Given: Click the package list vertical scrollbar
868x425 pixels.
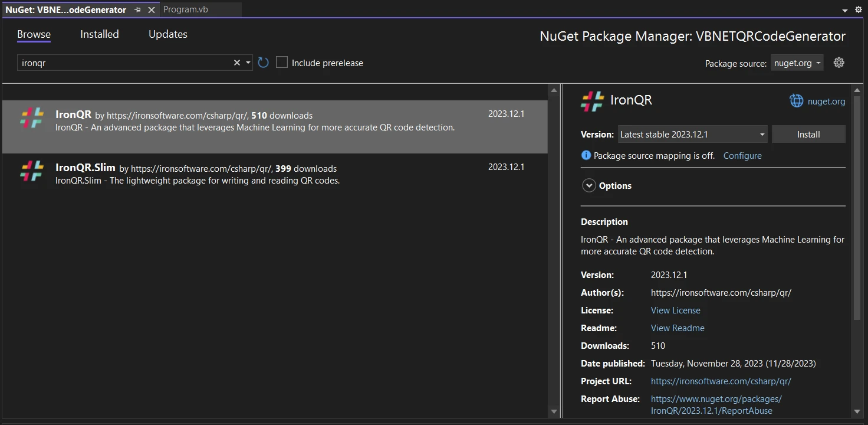Looking at the screenshot, I should pos(554,248).
